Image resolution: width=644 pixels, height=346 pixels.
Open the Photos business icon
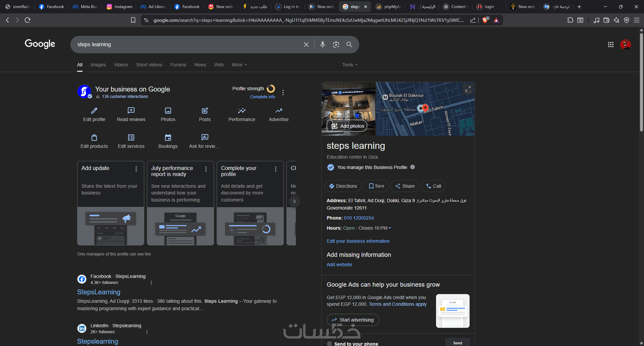coord(168,111)
